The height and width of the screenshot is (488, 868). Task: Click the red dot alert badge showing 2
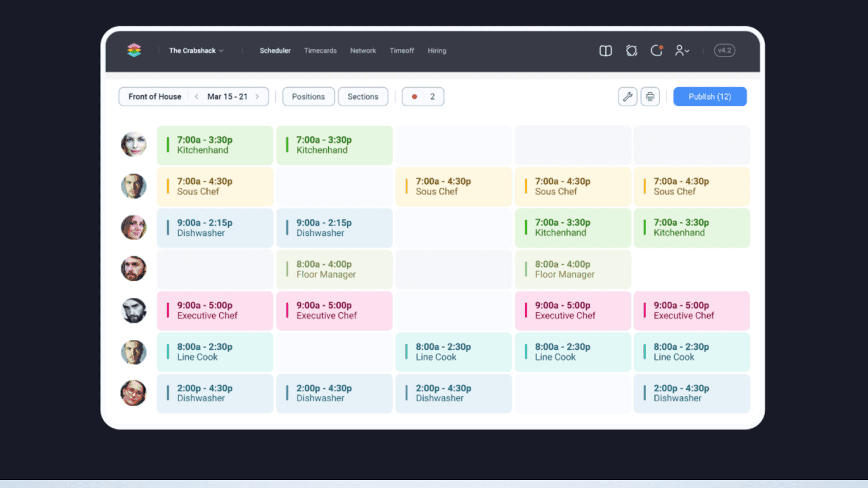[x=423, y=97]
